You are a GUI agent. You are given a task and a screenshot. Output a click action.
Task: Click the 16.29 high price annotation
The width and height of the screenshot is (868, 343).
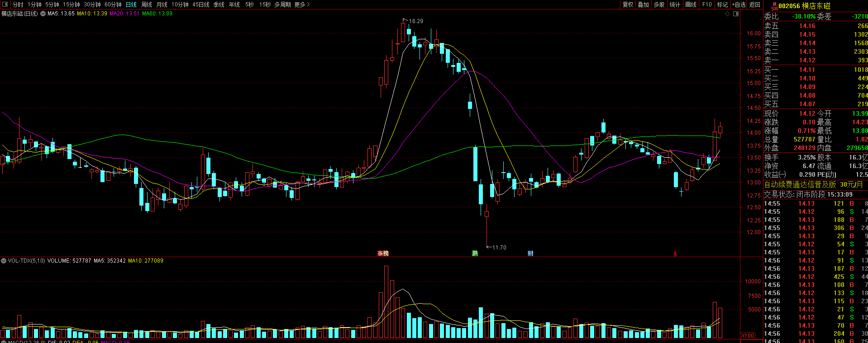(x=415, y=21)
